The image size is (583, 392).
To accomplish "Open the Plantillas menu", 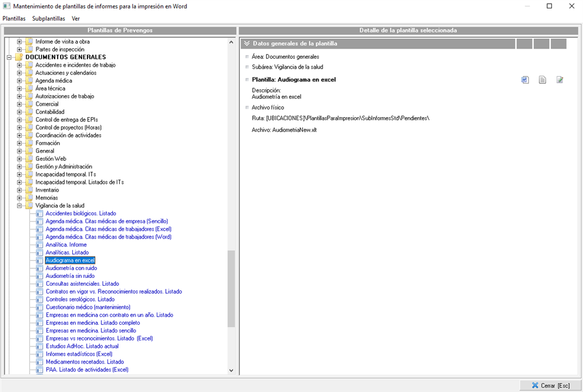I will coord(14,18).
